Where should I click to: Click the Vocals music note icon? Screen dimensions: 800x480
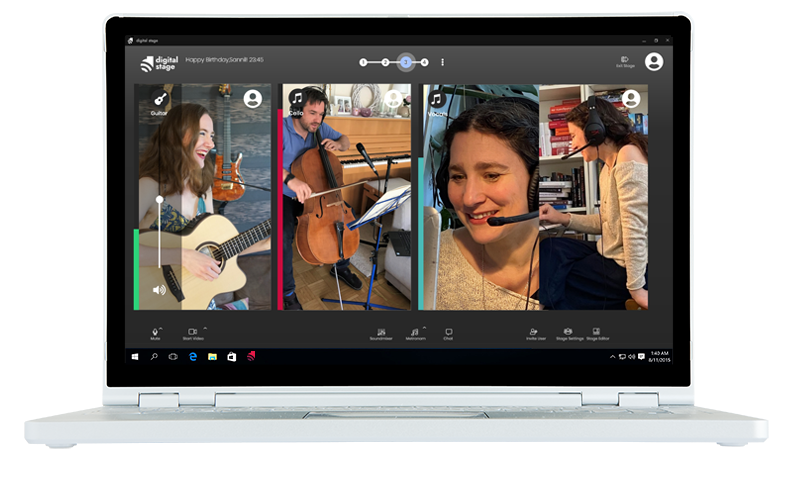click(x=436, y=98)
